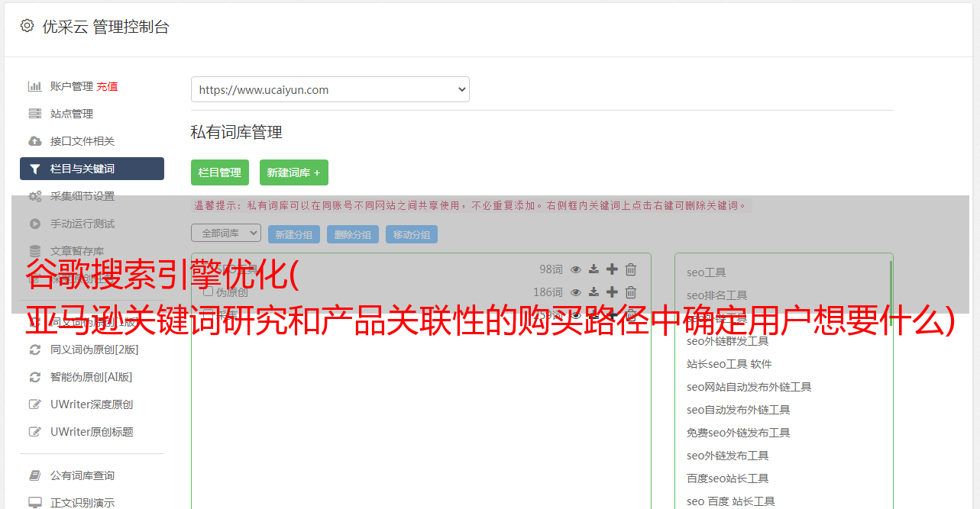
Task: Open UWriter原创标题 from the sidebar
Action: click(92, 432)
